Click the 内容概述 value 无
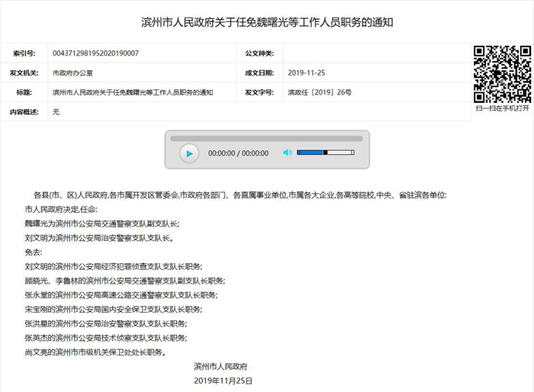Viewport: 534px width, 392px height. (x=56, y=112)
